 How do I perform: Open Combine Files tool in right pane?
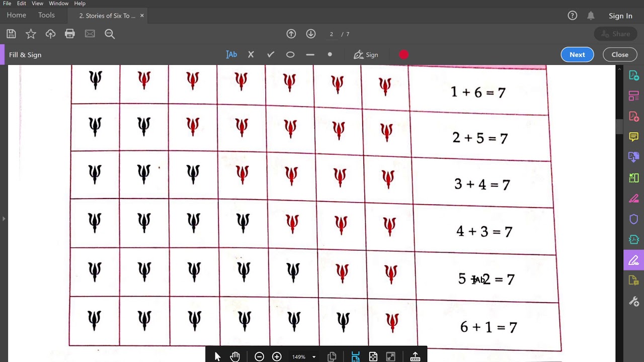(x=633, y=157)
